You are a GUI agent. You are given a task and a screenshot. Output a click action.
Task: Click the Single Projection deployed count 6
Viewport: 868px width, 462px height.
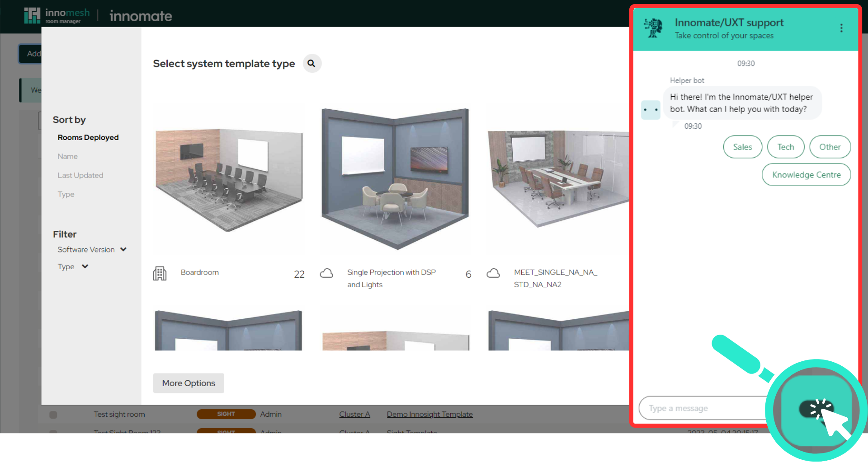pos(468,274)
